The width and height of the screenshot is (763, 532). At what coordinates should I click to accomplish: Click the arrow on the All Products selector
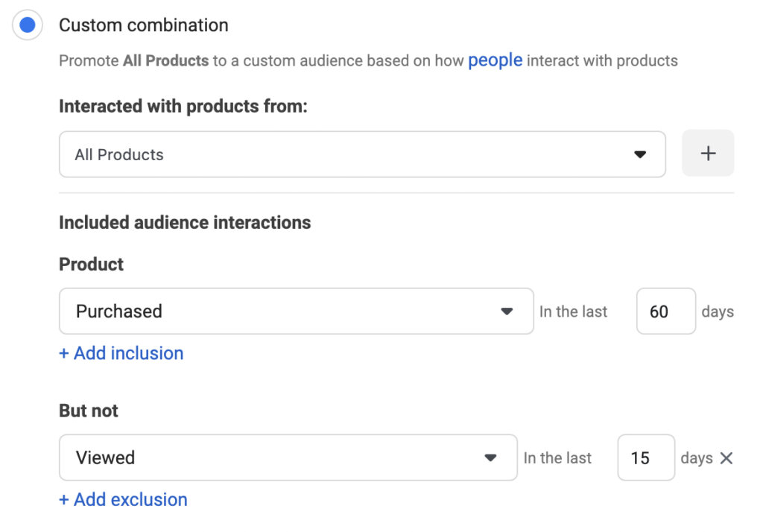coord(639,153)
